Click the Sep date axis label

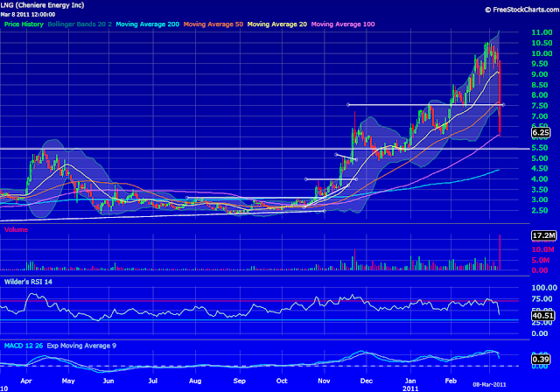pyautogui.click(x=239, y=381)
